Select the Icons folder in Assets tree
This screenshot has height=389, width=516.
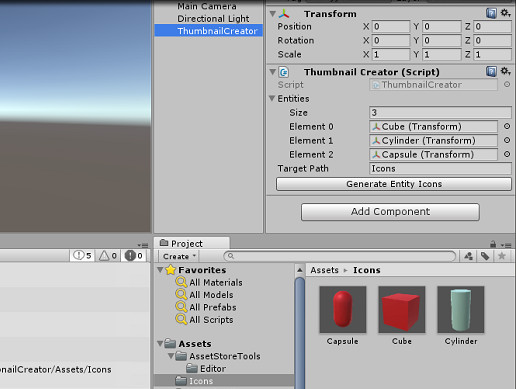pos(224,381)
